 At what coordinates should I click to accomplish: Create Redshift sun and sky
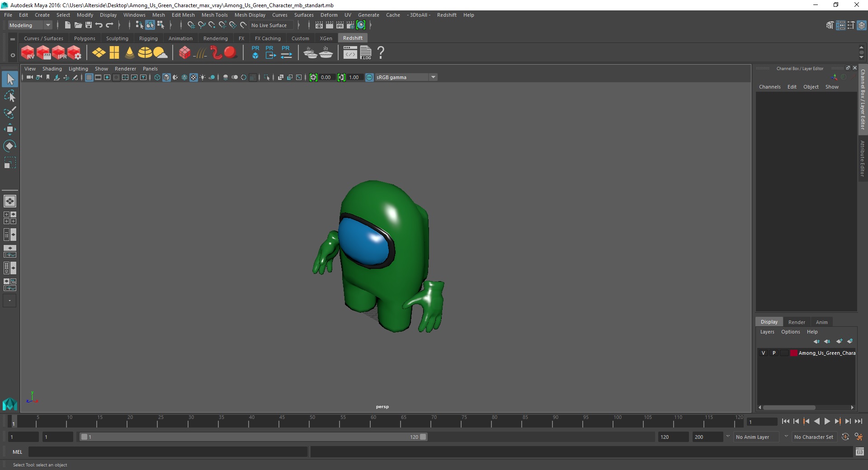160,53
